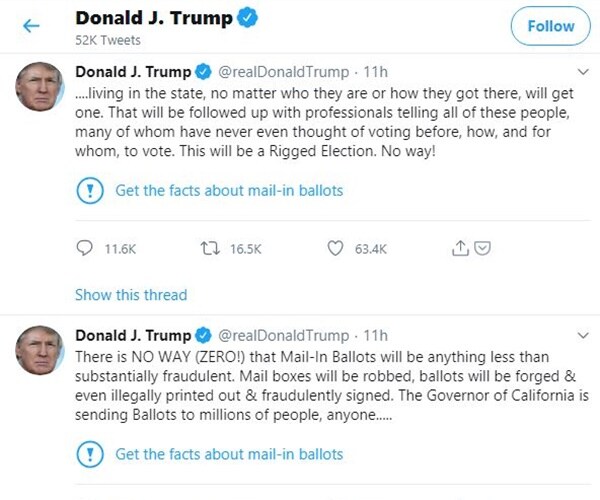The width and height of the screenshot is (600, 500).
Task: Like the first tweet with heart icon
Action: (x=336, y=248)
